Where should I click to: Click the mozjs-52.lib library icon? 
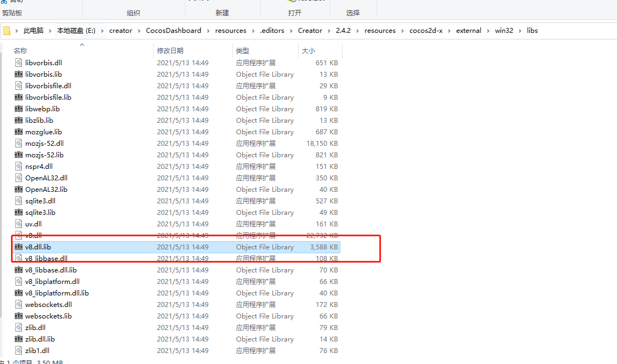click(19, 155)
